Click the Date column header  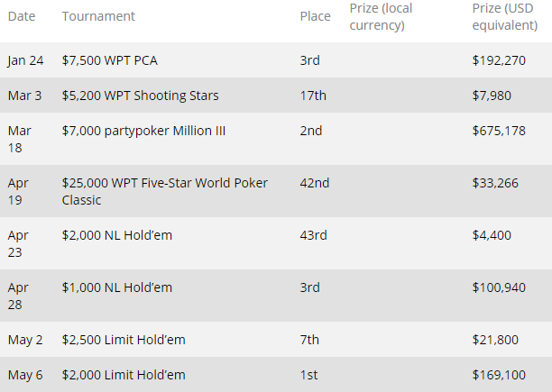pyautogui.click(x=22, y=16)
